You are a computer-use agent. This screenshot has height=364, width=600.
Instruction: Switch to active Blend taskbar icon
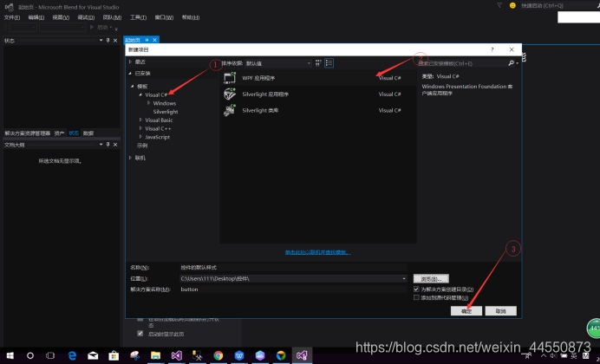tap(302, 355)
